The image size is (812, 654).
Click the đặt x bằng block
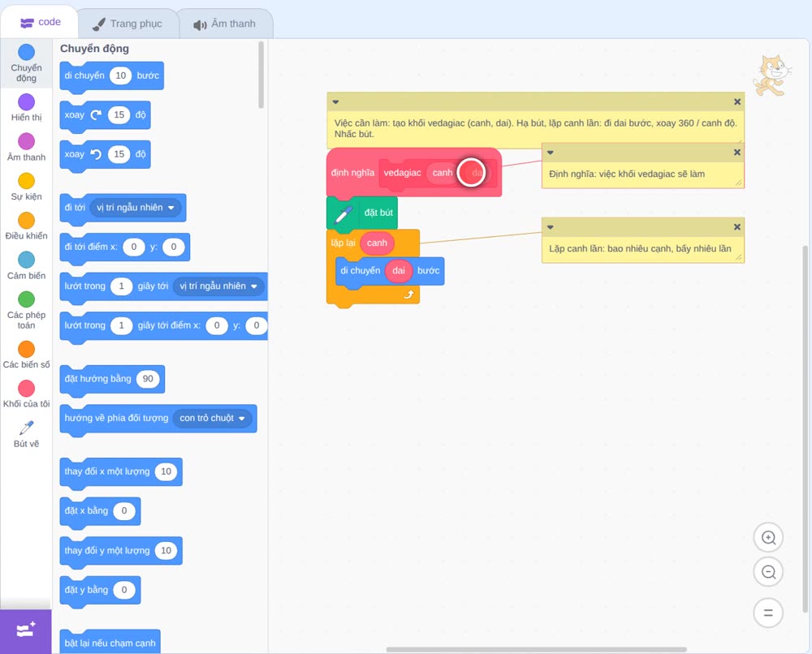click(x=100, y=512)
